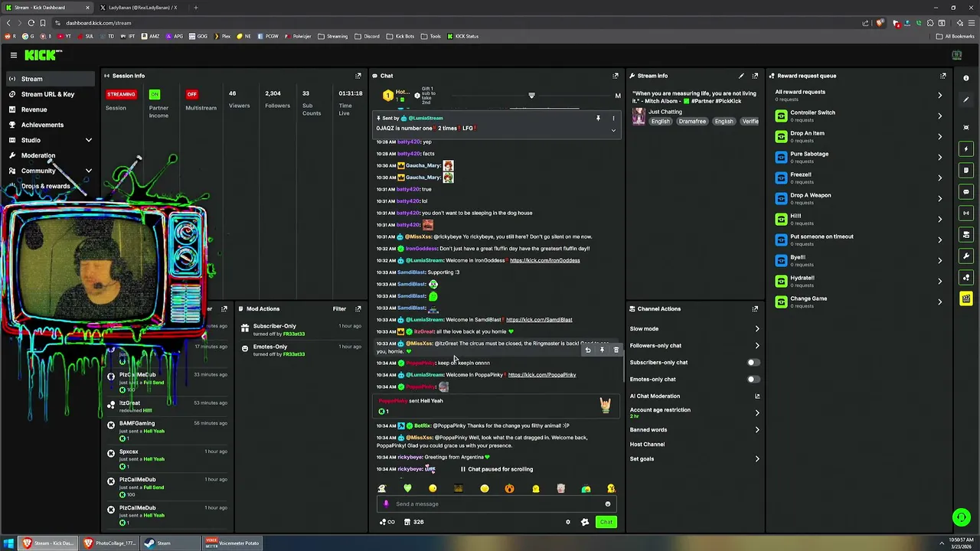Click the hype progress slider marker in chat

(531, 96)
